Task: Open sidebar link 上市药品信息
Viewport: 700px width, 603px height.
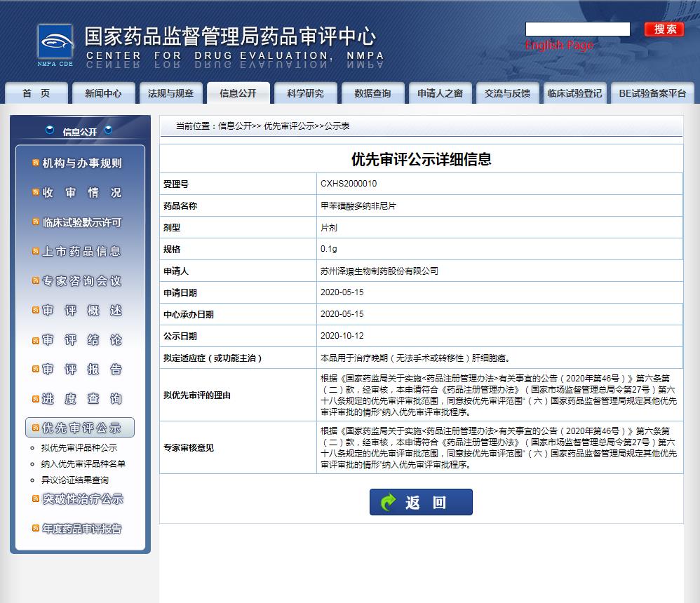Action: (x=81, y=251)
